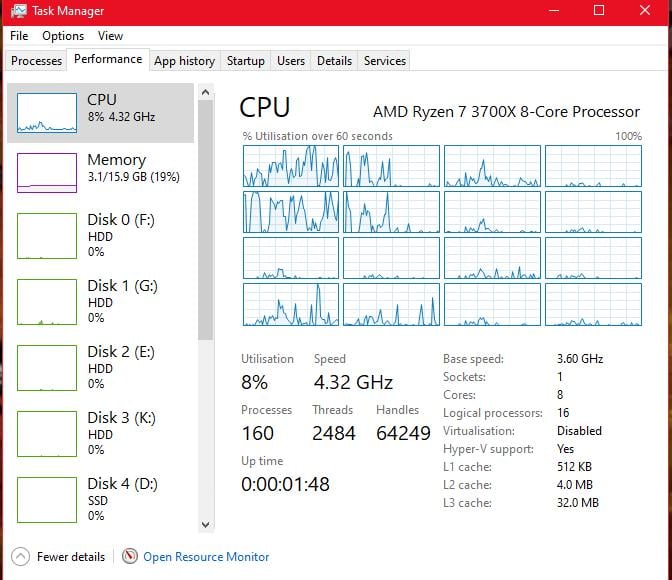Image resolution: width=672 pixels, height=580 pixels.
Task: Open the View menu
Action: (110, 36)
